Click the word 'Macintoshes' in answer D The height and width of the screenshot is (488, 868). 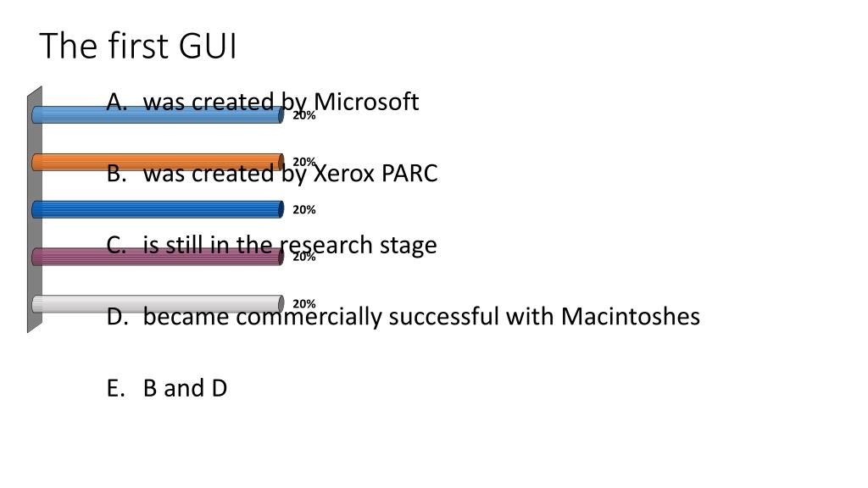[x=631, y=317]
